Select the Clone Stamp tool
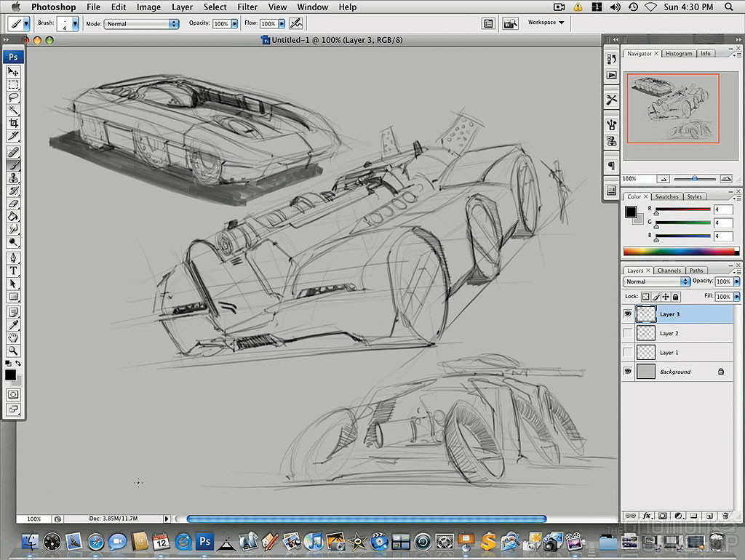The height and width of the screenshot is (560, 745). click(x=13, y=179)
